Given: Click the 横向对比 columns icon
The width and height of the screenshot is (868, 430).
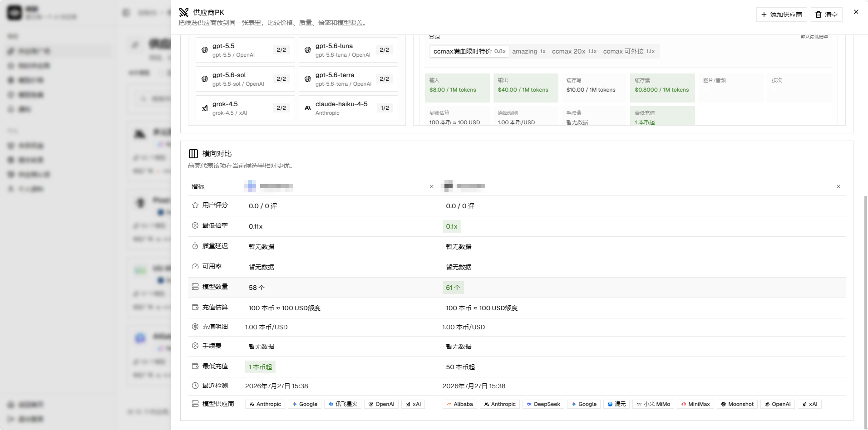Looking at the screenshot, I should 193,154.
